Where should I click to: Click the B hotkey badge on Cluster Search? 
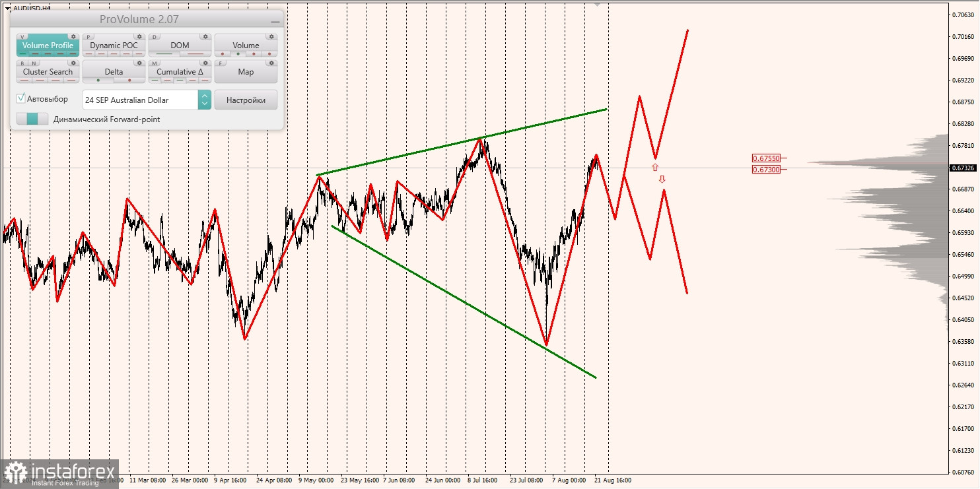[x=22, y=63]
